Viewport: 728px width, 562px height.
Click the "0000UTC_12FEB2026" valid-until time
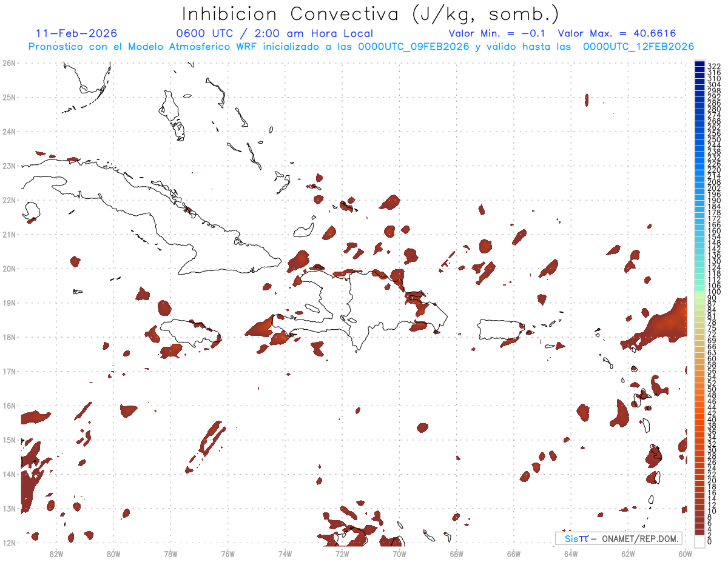[639, 47]
